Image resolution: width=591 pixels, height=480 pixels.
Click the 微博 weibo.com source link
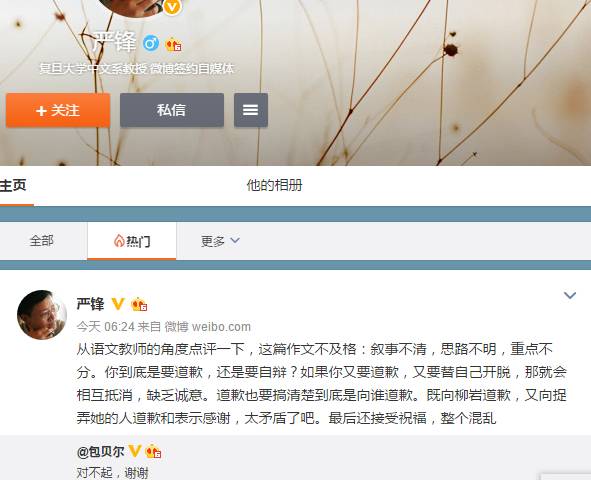(x=208, y=327)
